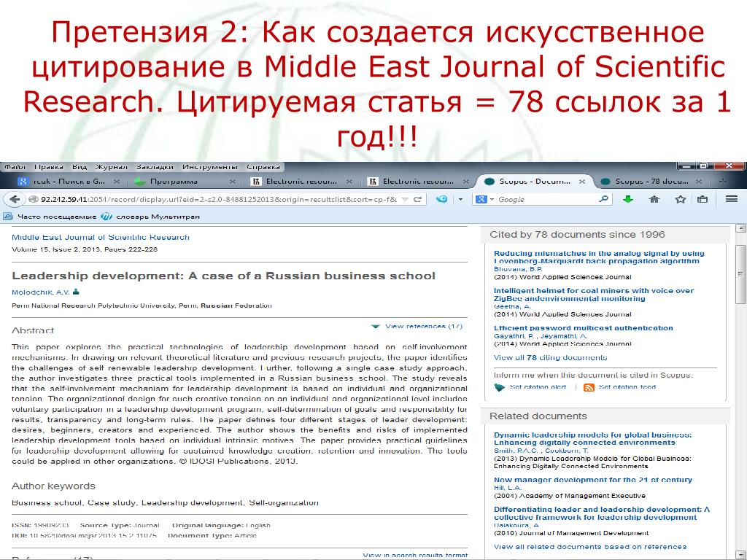Open the Файл menu

tap(15, 167)
